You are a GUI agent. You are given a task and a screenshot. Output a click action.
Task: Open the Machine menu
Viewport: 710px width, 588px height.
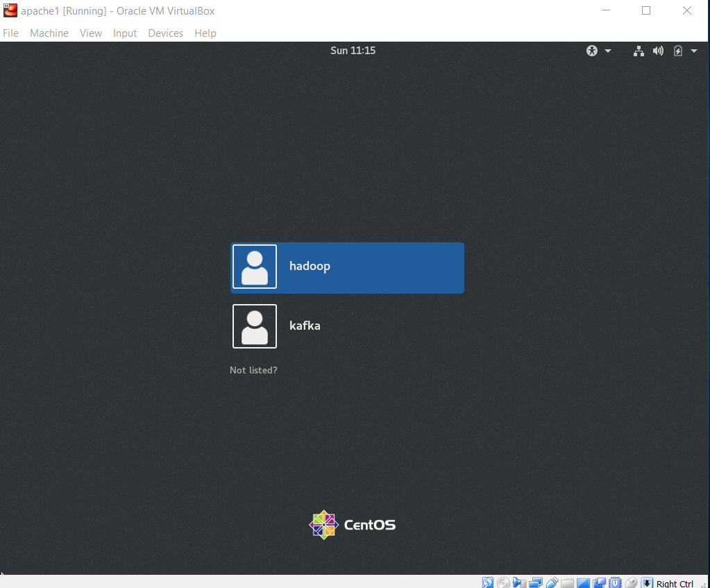49,33
